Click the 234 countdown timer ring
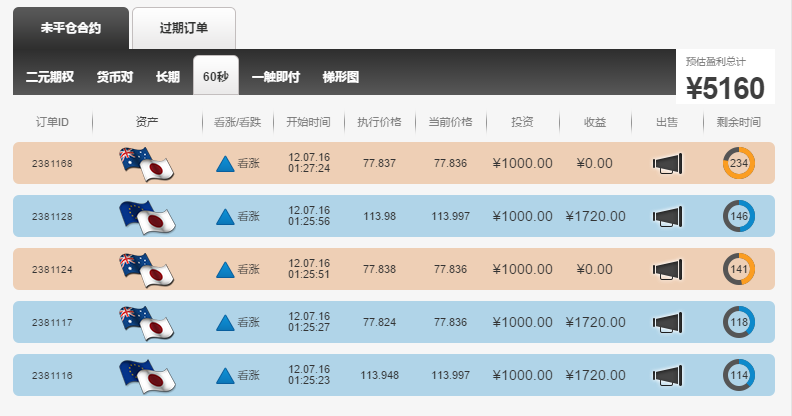This screenshot has height=416, width=792. pos(739,163)
